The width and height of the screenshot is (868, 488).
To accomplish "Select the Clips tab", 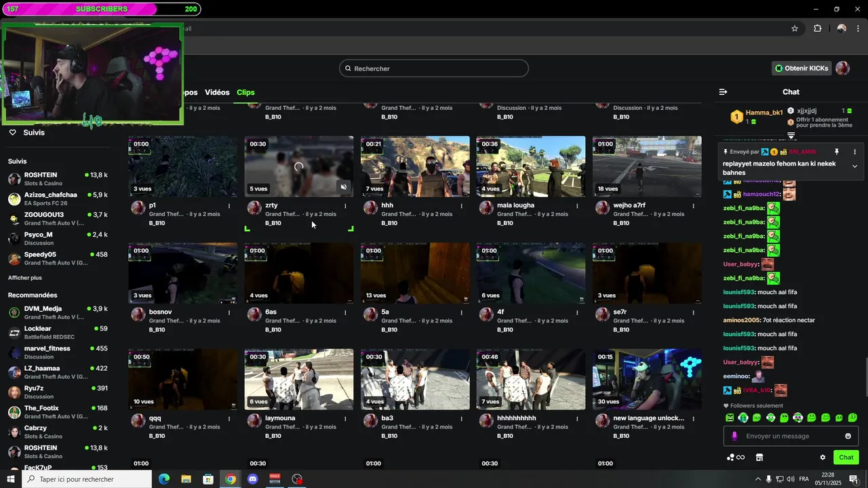I will (245, 92).
